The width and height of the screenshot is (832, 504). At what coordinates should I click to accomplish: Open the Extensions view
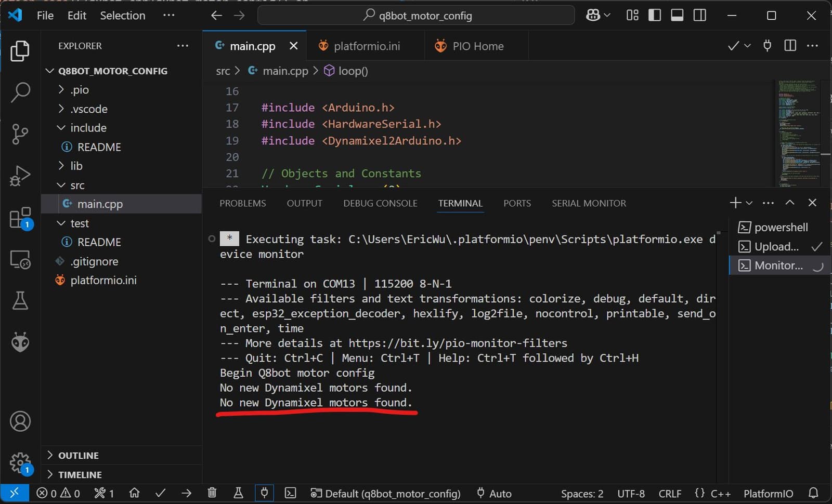coord(21,218)
